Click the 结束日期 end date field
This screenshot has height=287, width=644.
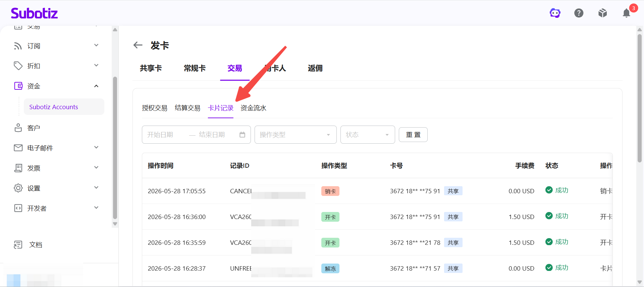(x=212, y=135)
